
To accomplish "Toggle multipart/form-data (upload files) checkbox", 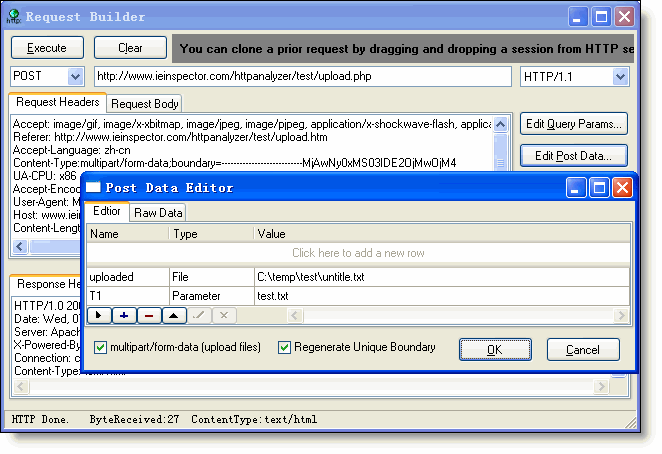I will point(100,348).
